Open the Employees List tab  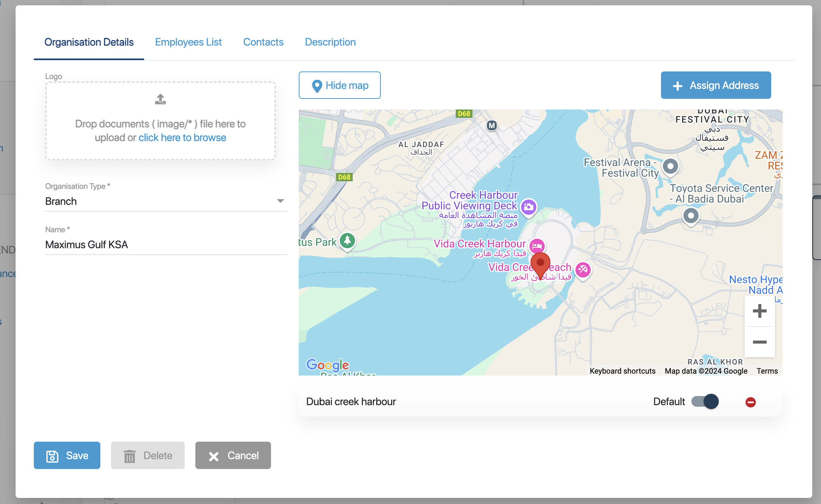tap(188, 42)
